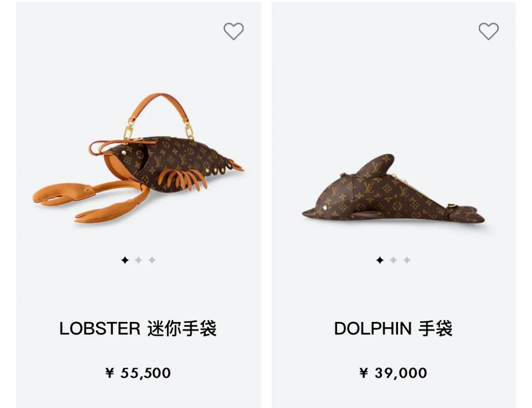Select first image dot for Lobster bag
532x408 pixels.
(x=125, y=260)
